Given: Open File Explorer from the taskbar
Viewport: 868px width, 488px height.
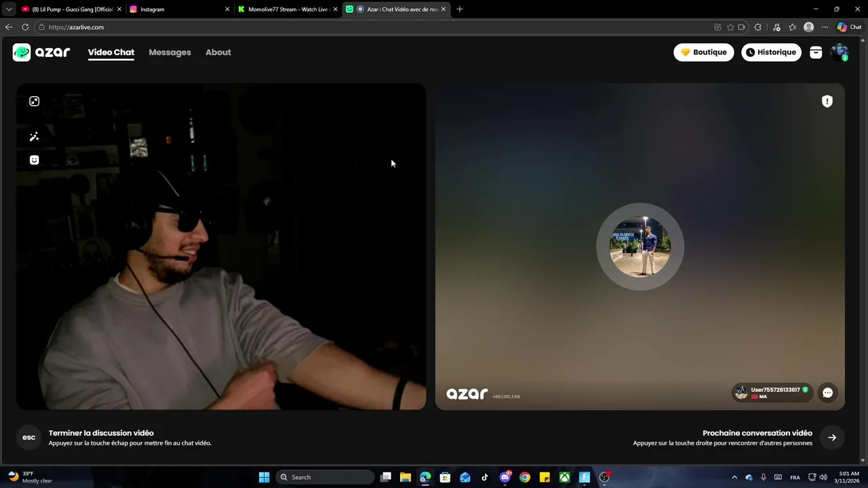Looking at the screenshot, I should [x=406, y=477].
